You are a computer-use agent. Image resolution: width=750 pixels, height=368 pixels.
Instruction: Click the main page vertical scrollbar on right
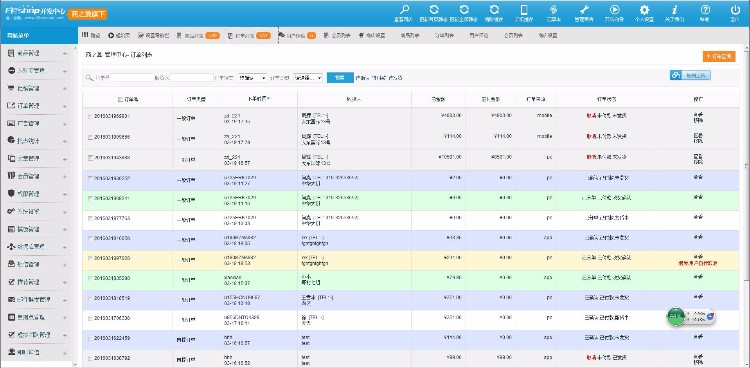747,165
